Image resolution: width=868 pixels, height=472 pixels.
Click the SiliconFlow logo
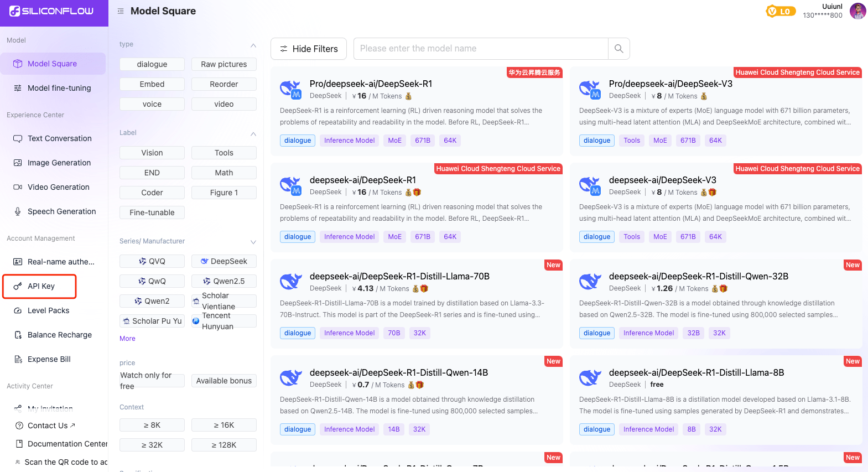tap(51, 11)
